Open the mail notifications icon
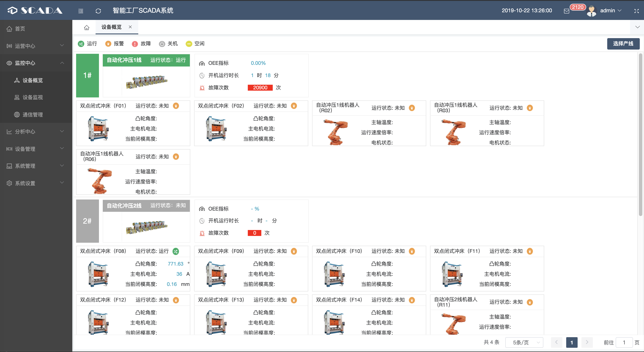The width and height of the screenshot is (644, 352). pos(566,11)
